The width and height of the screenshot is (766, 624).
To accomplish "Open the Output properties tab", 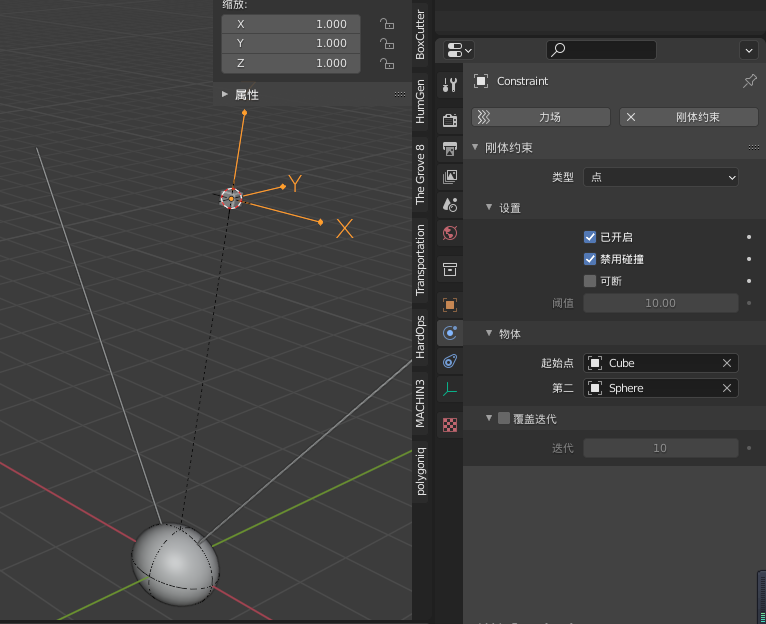I will coord(449,148).
